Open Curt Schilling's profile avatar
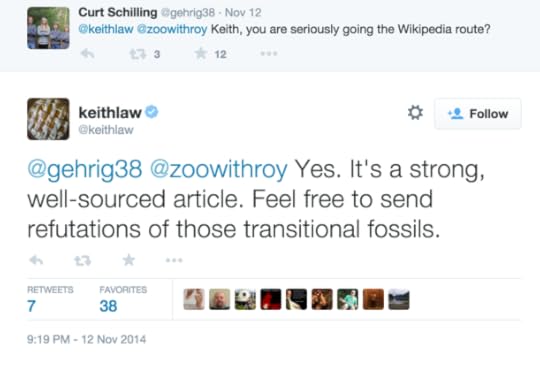The image size is (540, 367). 48,28
